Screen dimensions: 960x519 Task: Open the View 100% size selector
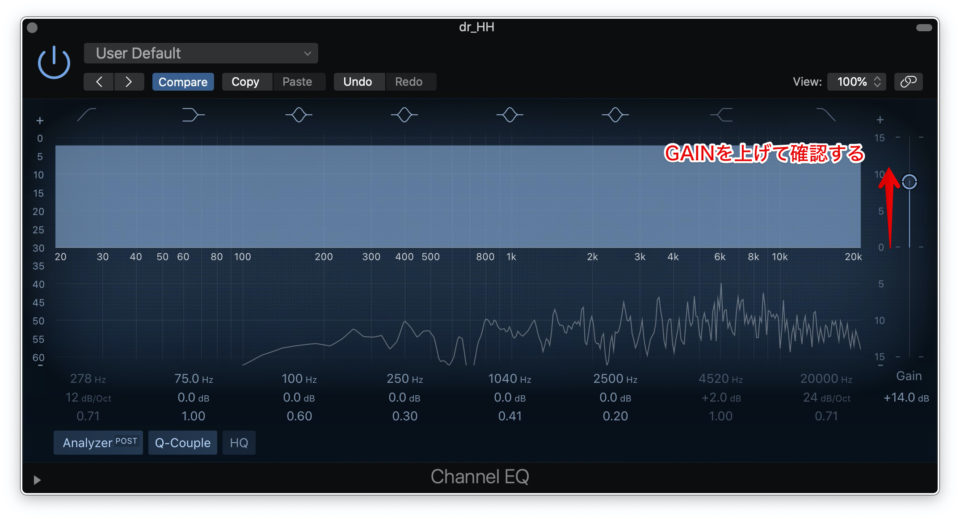[860, 82]
